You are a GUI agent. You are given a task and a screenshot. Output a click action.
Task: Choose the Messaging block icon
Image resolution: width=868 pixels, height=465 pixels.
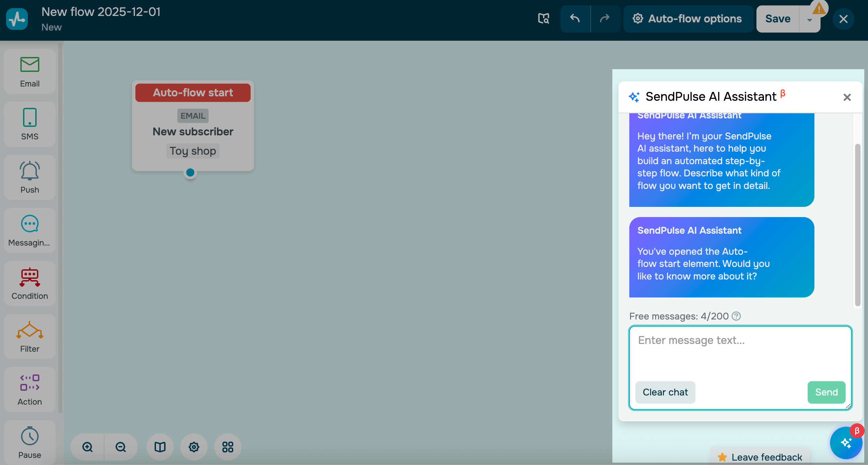pos(30,224)
